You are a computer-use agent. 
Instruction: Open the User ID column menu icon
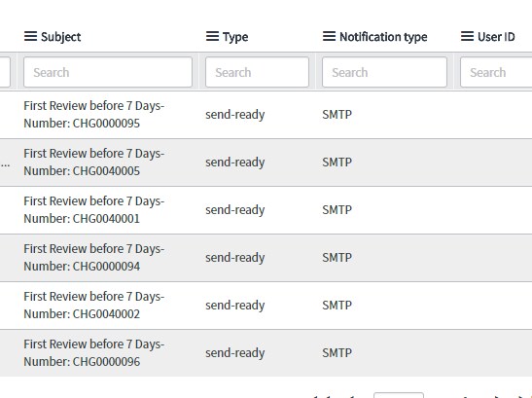coord(467,36)
